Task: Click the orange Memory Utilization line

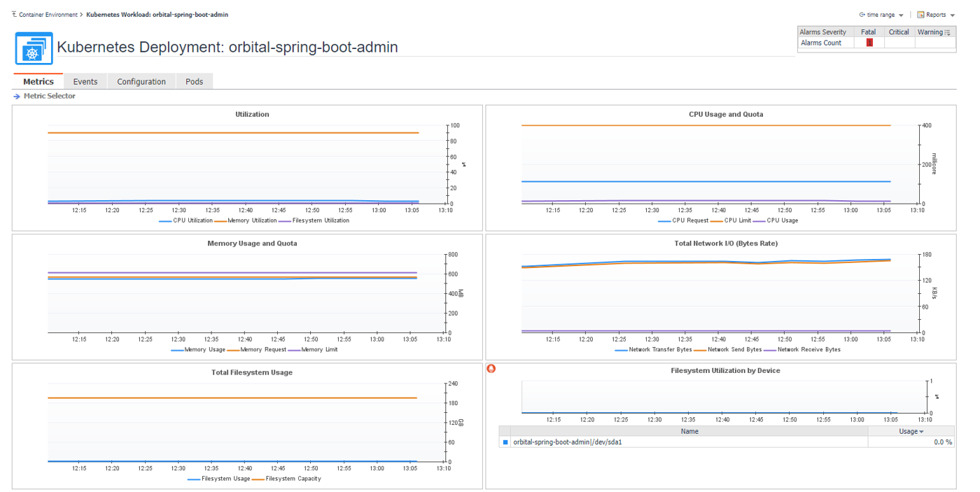Action: [233, 133]
